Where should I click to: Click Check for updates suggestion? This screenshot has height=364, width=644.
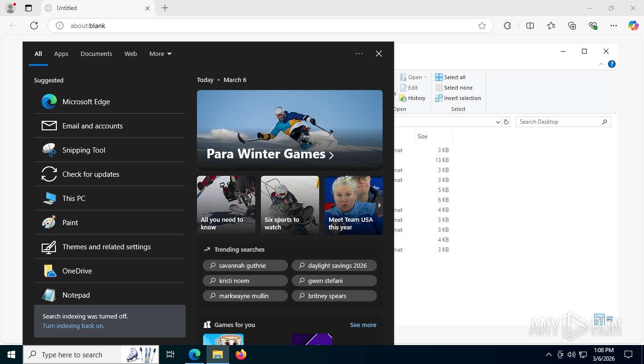pos(109,174)
